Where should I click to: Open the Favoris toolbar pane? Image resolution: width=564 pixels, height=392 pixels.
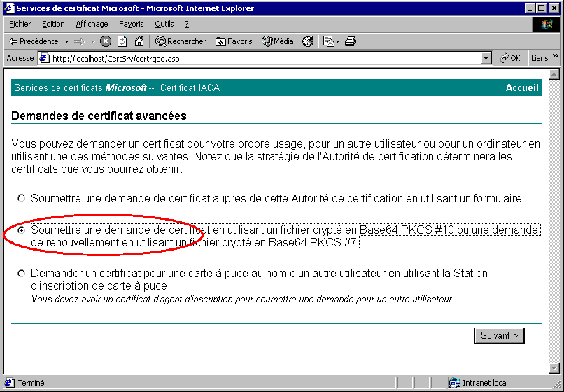[234, 42]
